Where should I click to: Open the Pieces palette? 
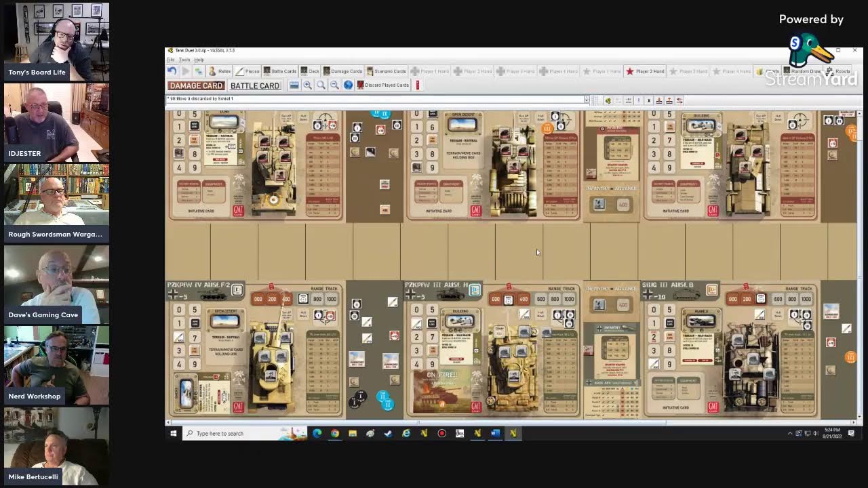tap(248, 71)
